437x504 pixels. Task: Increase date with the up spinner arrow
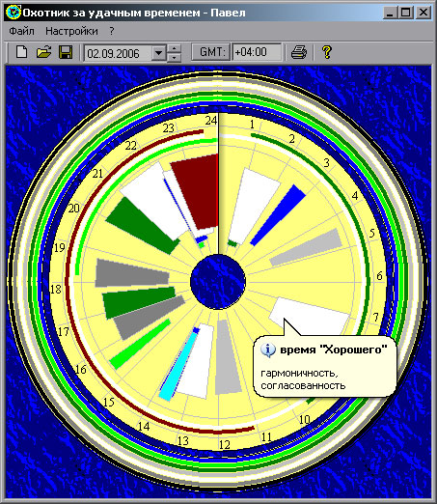[x=174, y=48]
